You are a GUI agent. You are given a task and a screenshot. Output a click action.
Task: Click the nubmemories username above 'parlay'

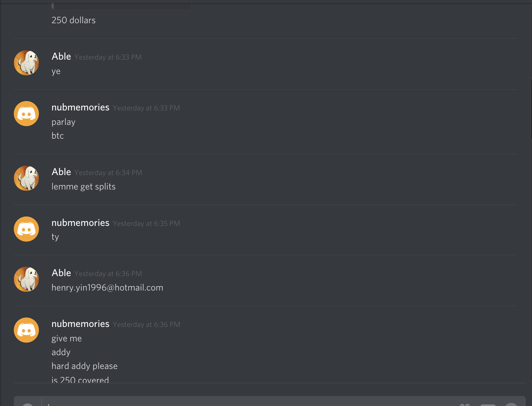[80, 107]
